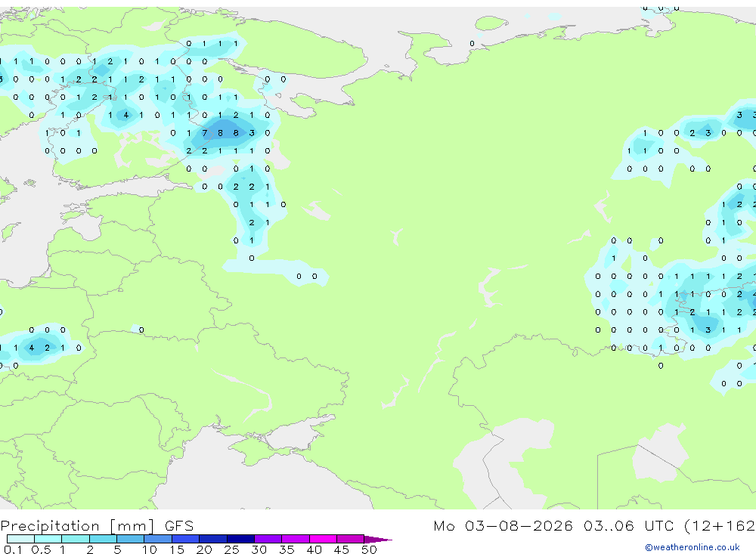Click the 40–45 mm magenta legend swatch
Viewport: 756px width, 554px height.
coord(323,539)
